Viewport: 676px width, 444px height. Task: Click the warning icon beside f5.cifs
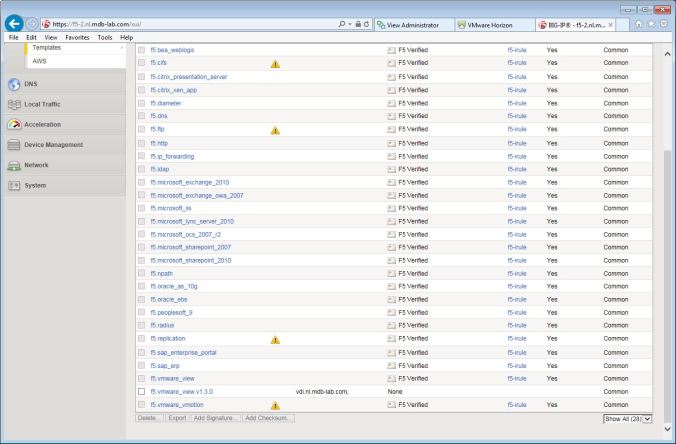point(275,63)
